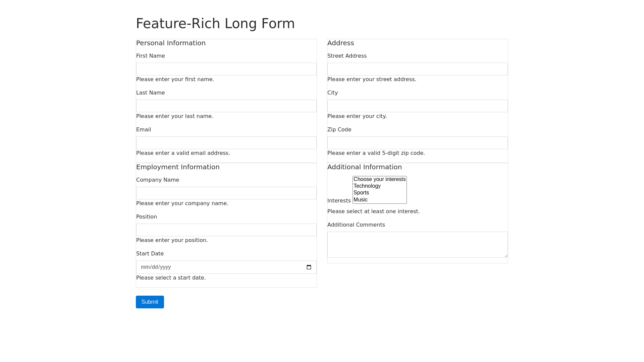Click the Zip Code label
Viewport: 644px width, 362px height.
click(x=339, y=130)
